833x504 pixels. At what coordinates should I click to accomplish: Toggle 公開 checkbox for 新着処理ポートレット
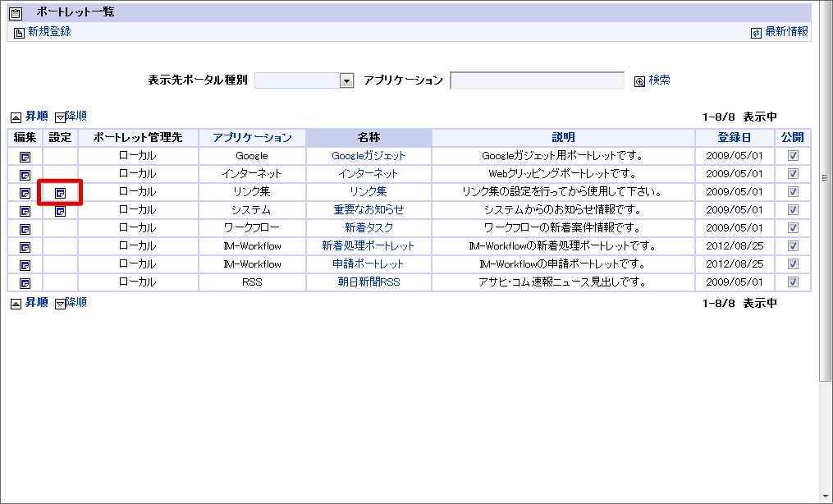pyautogui.click(x=793, y=246)
